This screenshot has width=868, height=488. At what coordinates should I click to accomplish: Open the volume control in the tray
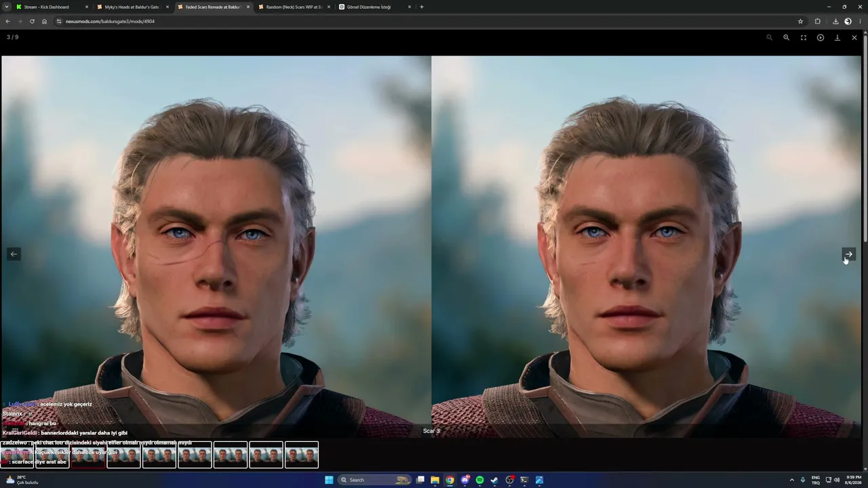837,480
